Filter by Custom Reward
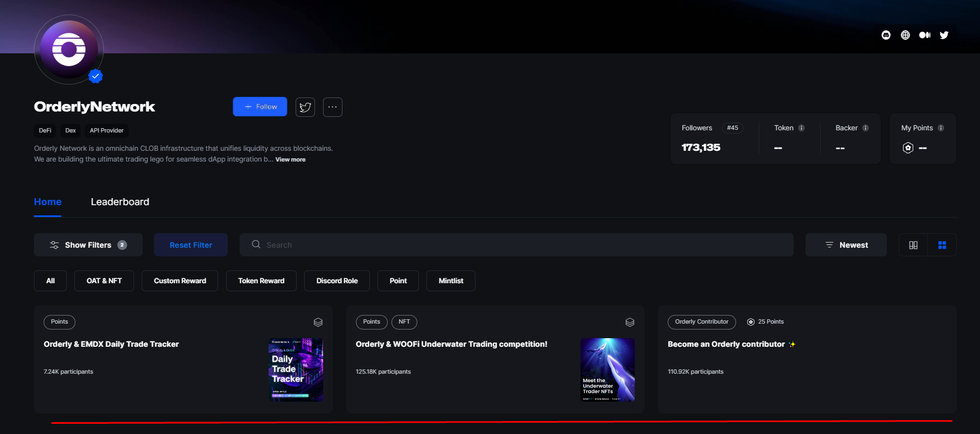 180,281
